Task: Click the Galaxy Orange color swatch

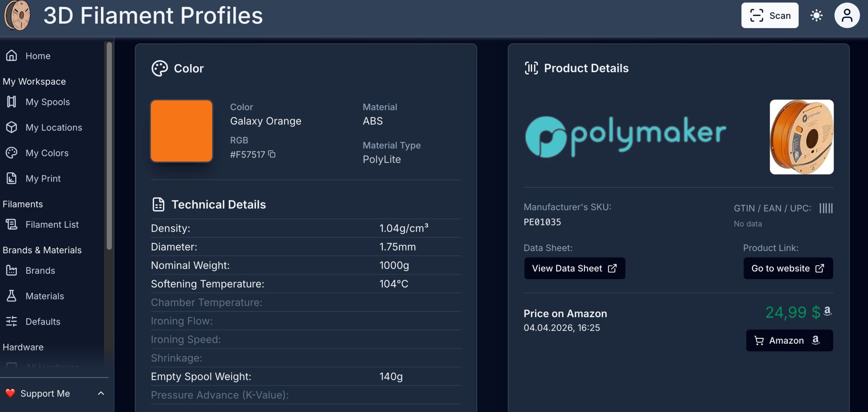Action: (181, 131)
